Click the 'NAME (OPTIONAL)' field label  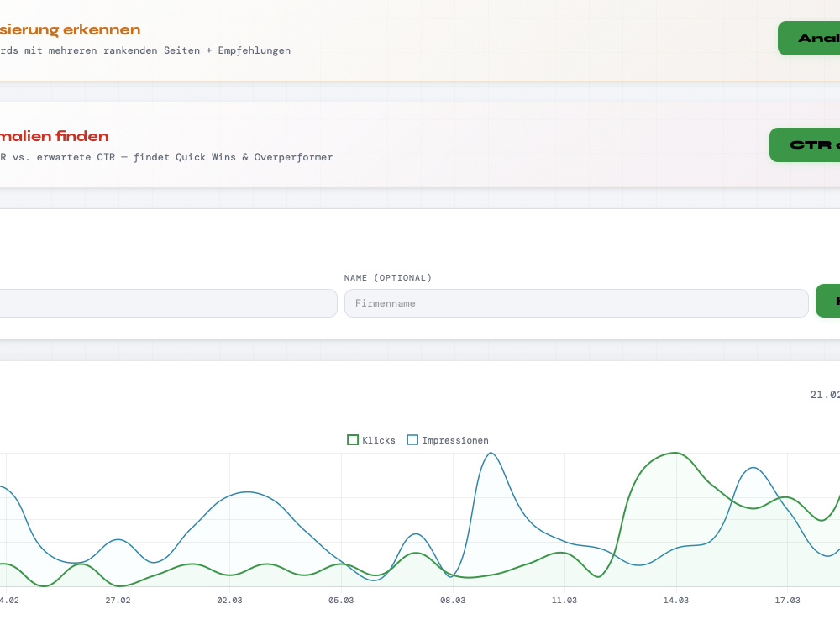point(388,277)
